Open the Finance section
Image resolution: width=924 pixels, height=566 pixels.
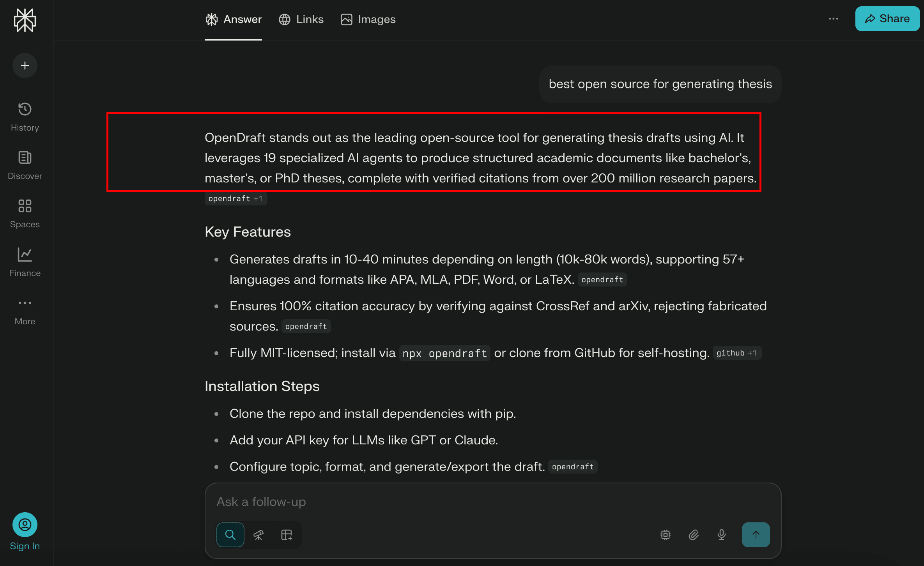25,262
